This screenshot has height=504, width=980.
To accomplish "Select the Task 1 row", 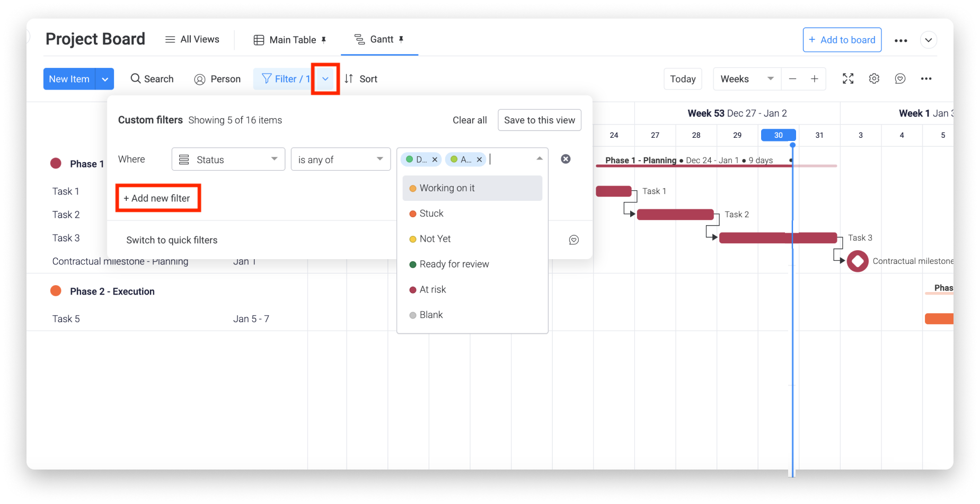I will (x=66, y=191).
